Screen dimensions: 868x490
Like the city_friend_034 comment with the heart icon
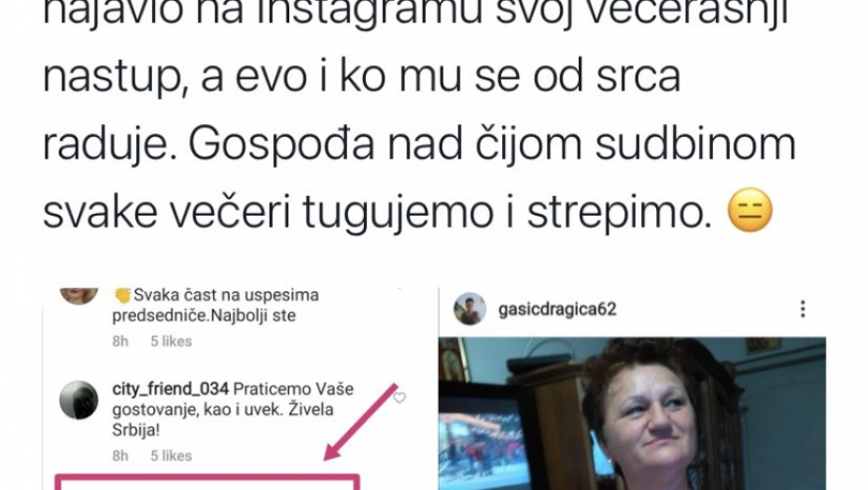point(399,398)
